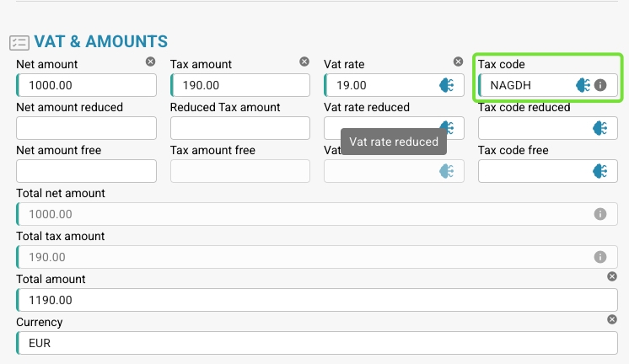The width and height of the screenshot is (629, 364).
Task: Clear the Vat rate field with its X
Action: [458, 62]
